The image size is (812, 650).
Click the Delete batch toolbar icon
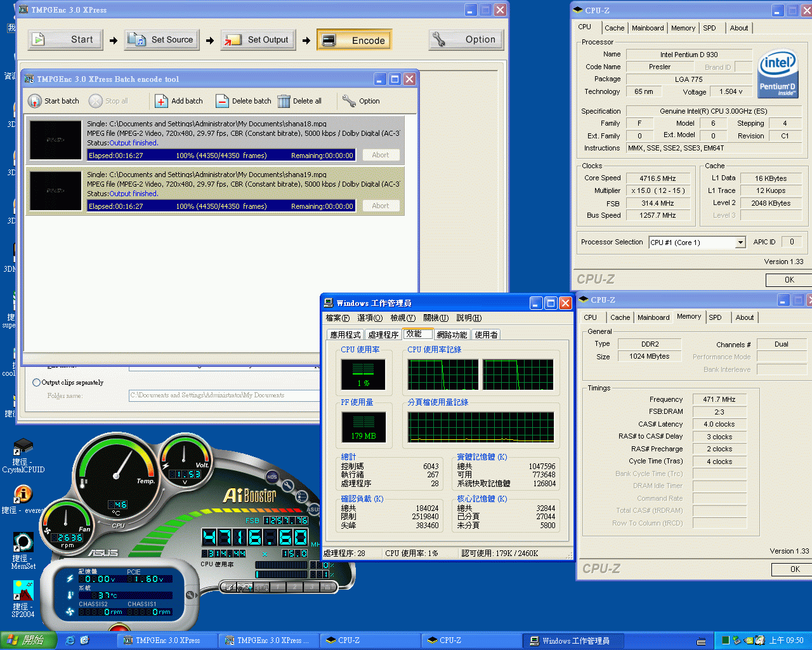(222, 101)
